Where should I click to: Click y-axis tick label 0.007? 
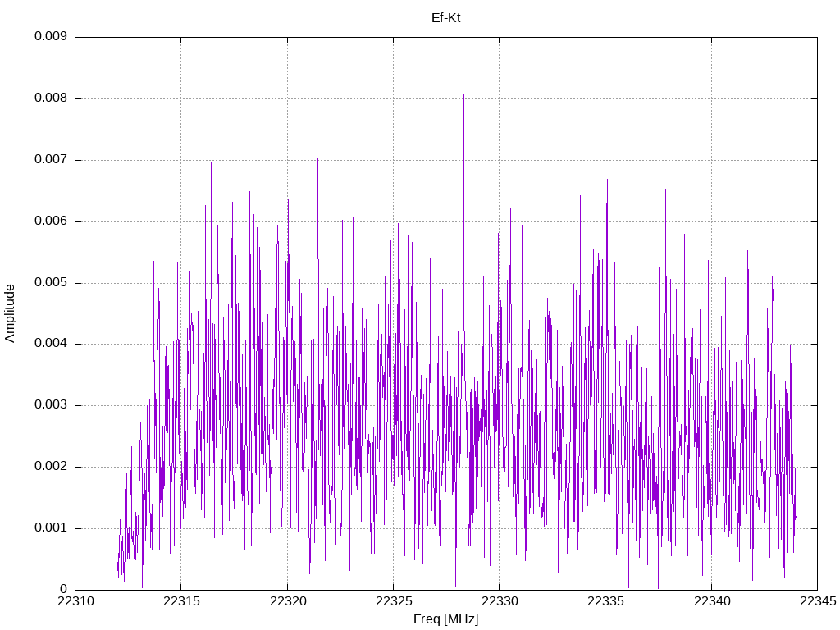point(51,160)
